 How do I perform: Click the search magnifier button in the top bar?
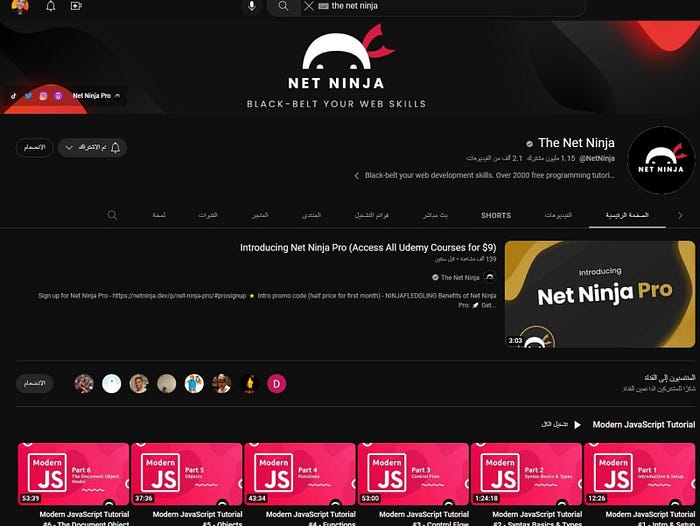pos(283,6)
